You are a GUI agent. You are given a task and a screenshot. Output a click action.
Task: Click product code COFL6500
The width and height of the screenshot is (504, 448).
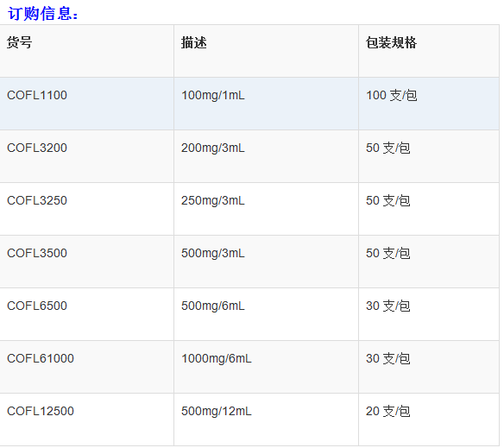tap(37, 306)
